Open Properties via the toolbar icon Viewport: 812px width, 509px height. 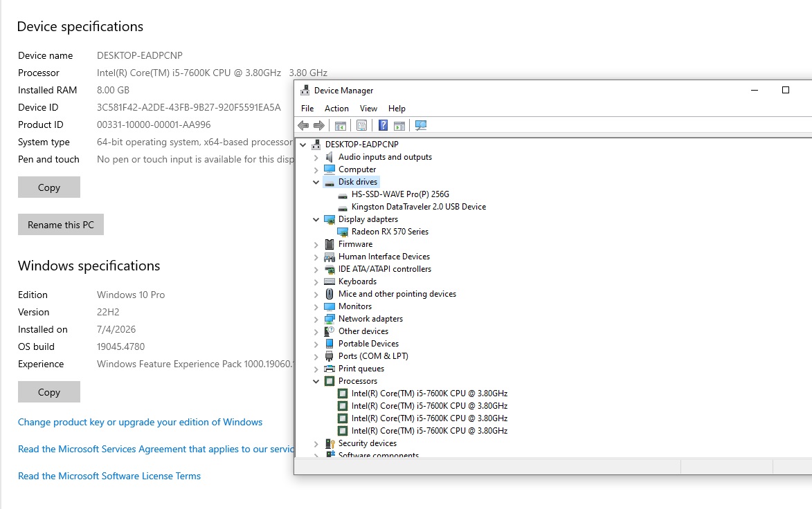point(361,125)
